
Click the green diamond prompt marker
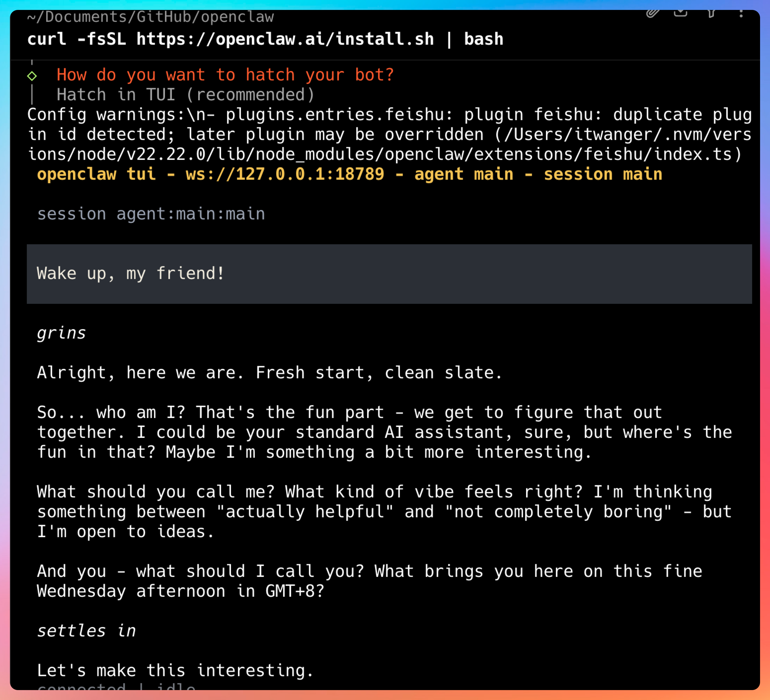[x=32, y=76]
